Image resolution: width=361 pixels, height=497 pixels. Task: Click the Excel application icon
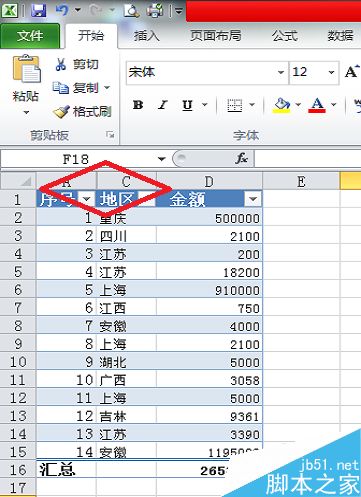pos(9,10)
